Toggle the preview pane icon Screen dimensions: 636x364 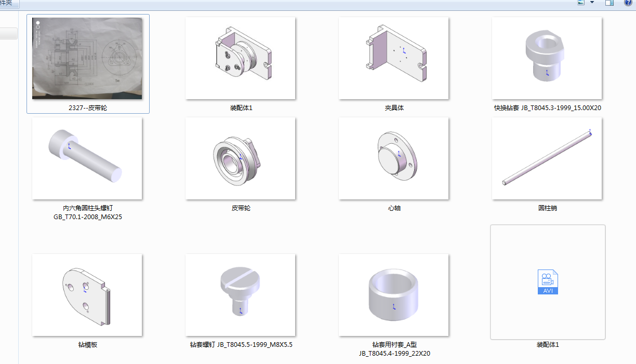point(609,3)
